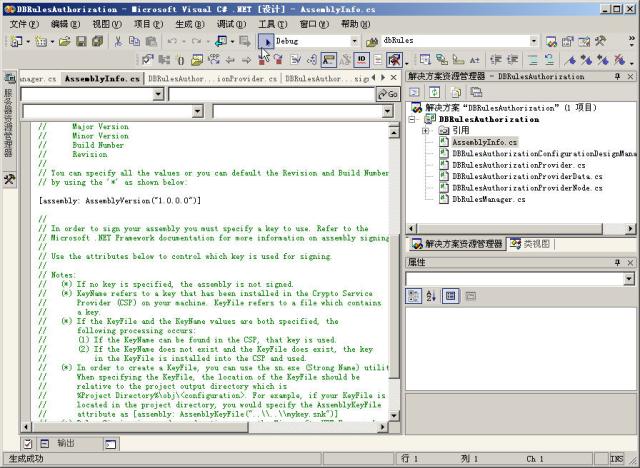Click the Cut scissors icon
Screen dimensions: 640x468
point(118,41)
